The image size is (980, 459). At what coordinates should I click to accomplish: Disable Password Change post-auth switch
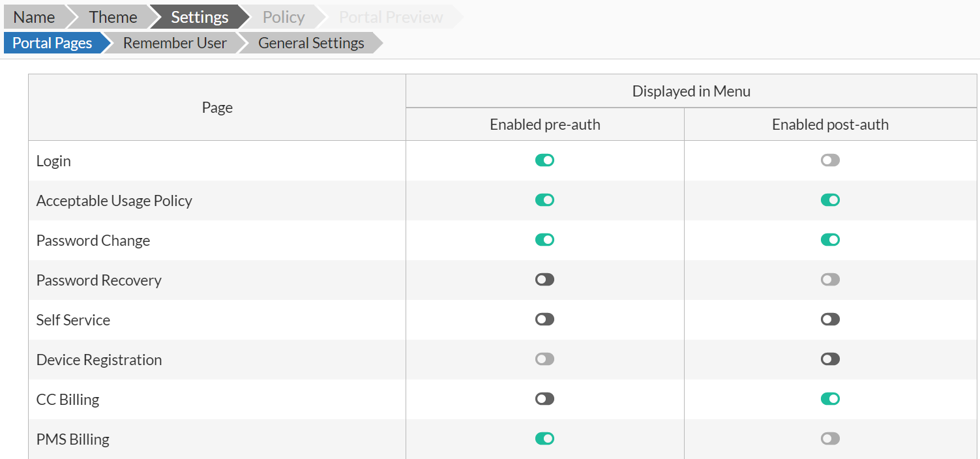[x=830, y=239]
